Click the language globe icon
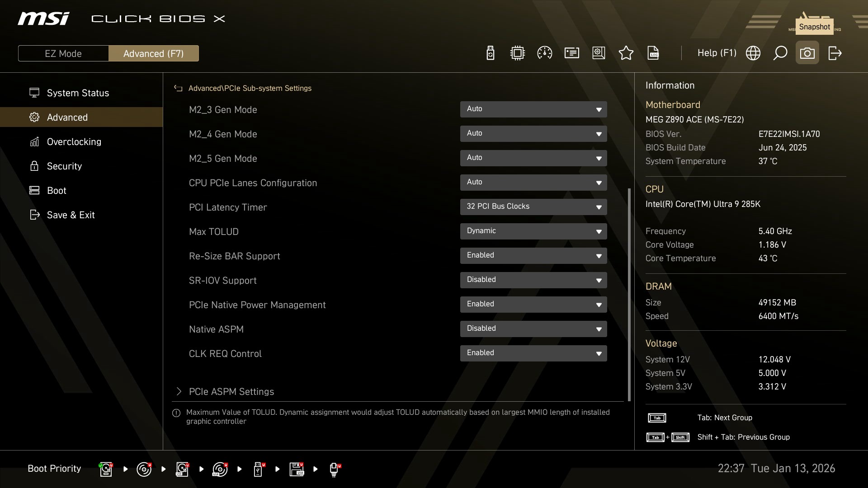The width and height of the screenshot is (868, 488). [x=753, y=53]
